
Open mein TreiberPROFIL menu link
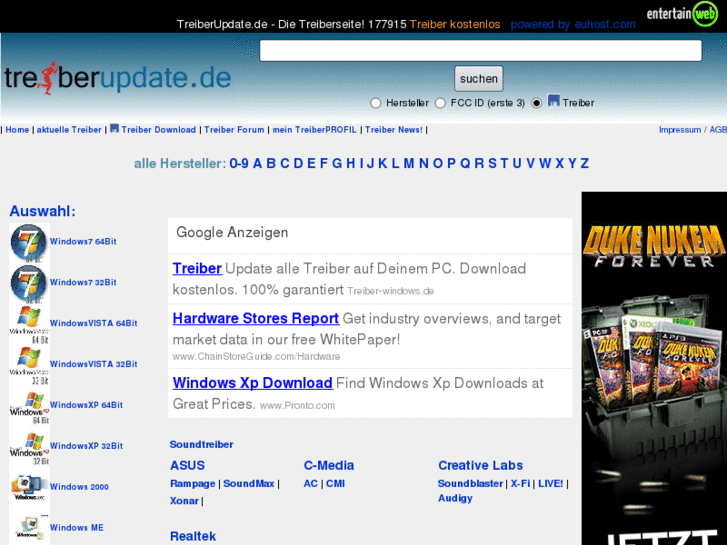(x=314, y=130)
